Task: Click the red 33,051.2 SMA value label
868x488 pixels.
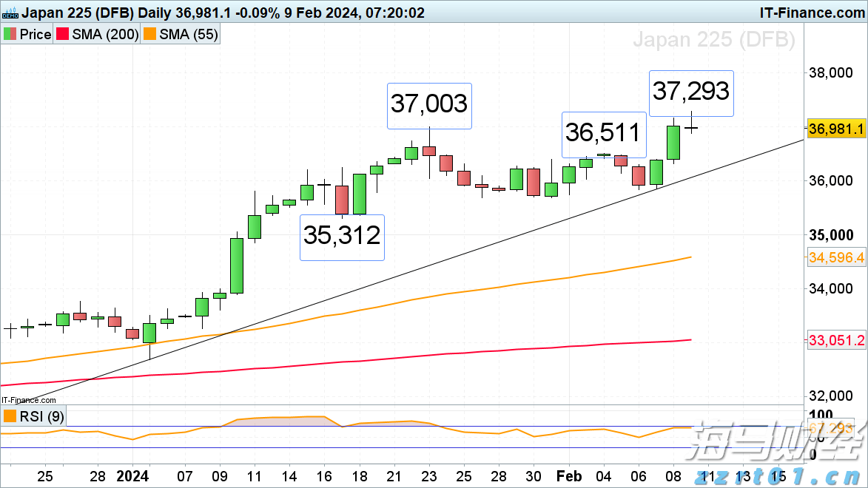Action: [837, 340]
